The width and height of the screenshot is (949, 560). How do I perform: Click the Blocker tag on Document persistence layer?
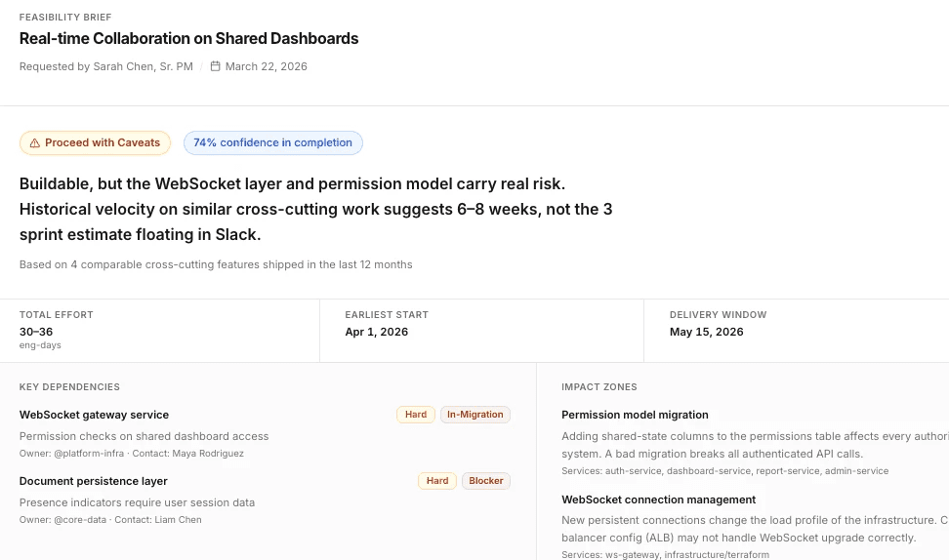[485, 481]
